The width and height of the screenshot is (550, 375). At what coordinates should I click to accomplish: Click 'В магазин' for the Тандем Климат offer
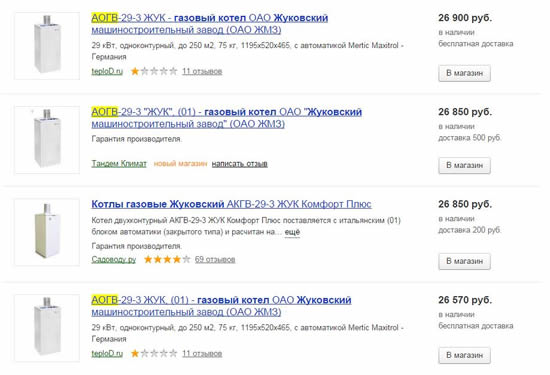(x=464, y=165)
